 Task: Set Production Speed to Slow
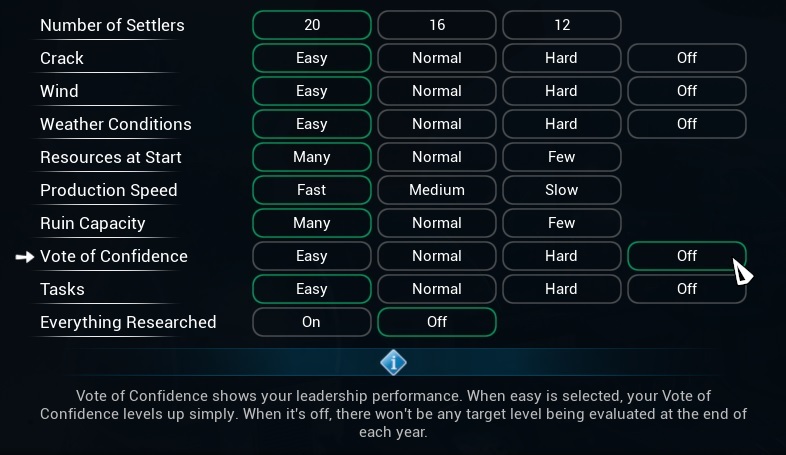pos(562,190)
